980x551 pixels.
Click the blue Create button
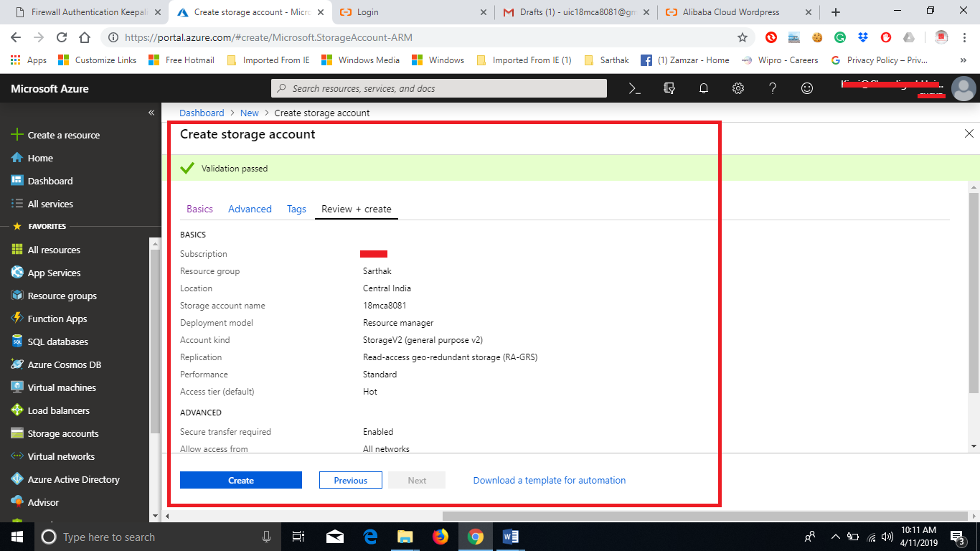tap(241, 480)
